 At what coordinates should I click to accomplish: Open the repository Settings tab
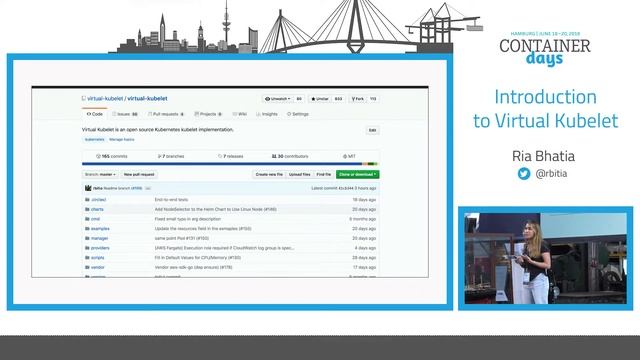coord(298,114)
